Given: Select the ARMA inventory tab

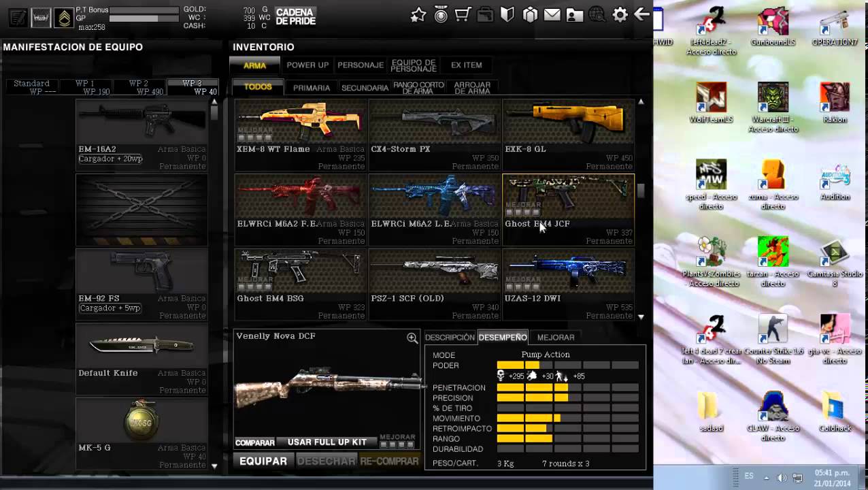Looking at the screenshot, I should (254, 65).
